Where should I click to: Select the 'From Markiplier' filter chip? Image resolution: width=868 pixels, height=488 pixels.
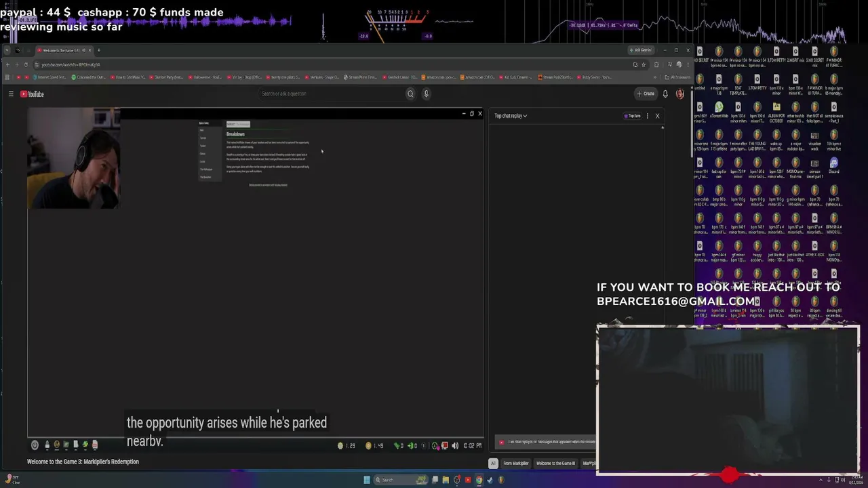click(x=515, y=464)
